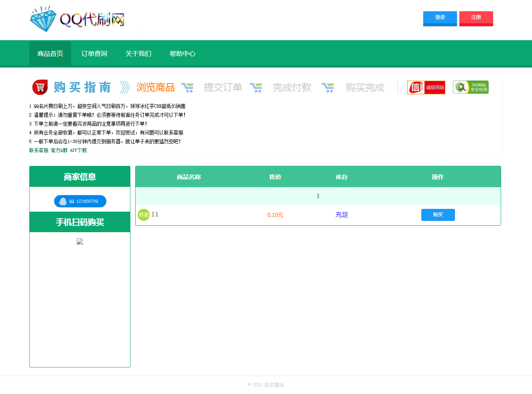This screenshot has width=532, height=394.
Task: Open the 商品首页 tab
Action: pyautogui.click(x=50, y=53)
